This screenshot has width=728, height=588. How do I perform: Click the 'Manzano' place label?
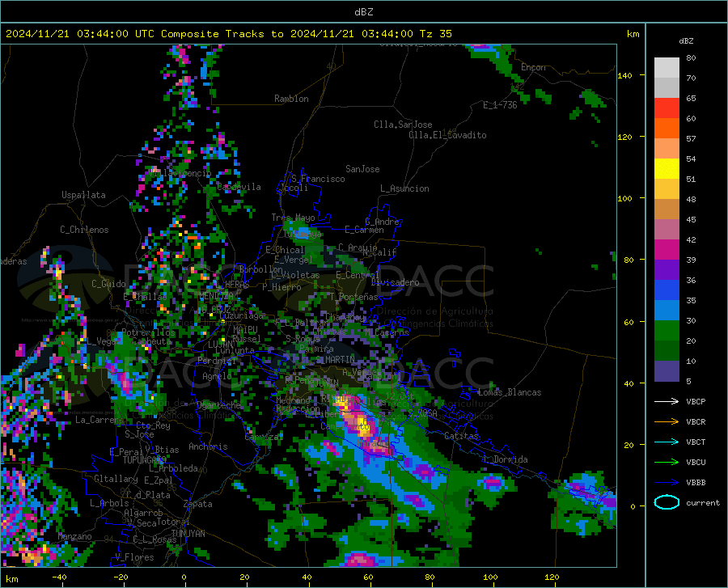pos(74,536)
